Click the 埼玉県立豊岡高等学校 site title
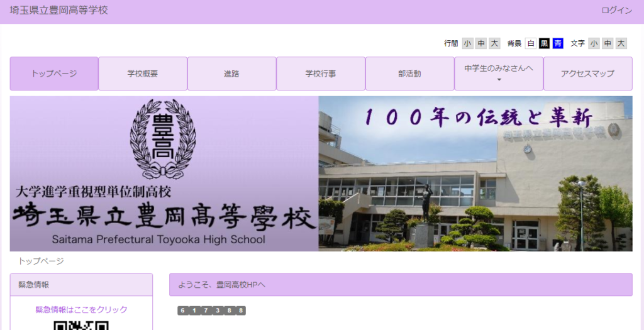This screenshot has width=644, height=330. (x=58, y=10)
